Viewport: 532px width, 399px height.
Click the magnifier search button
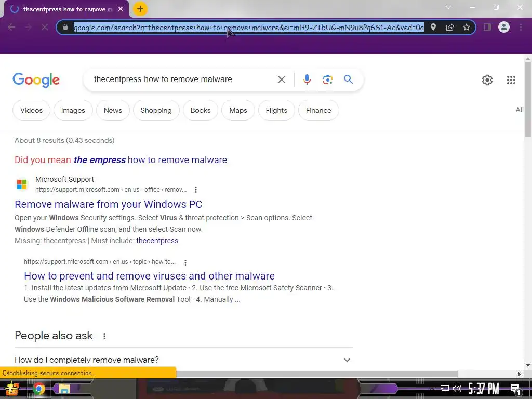coord(348,79)
